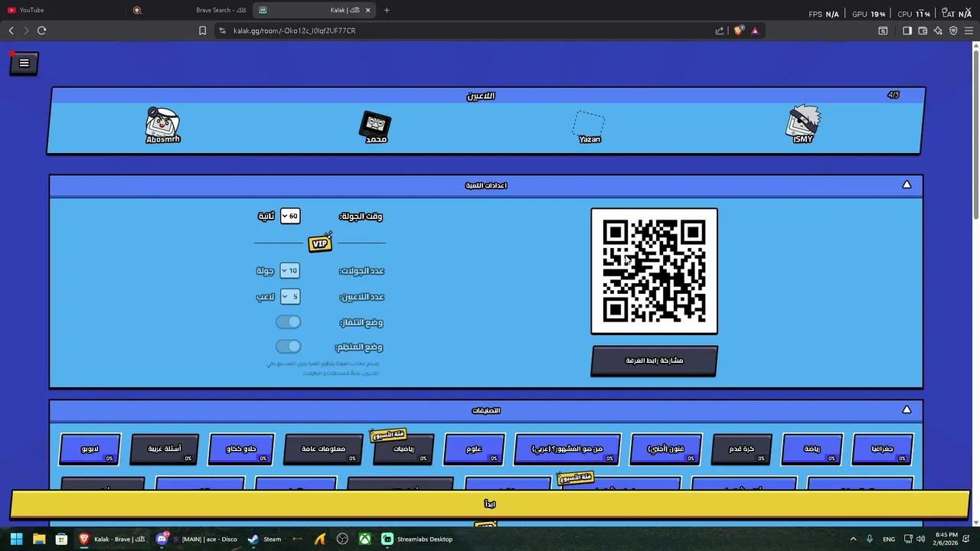Open the tab search icon in the toolbar
This screenshot has width=980, height=551.
[883, 31]
